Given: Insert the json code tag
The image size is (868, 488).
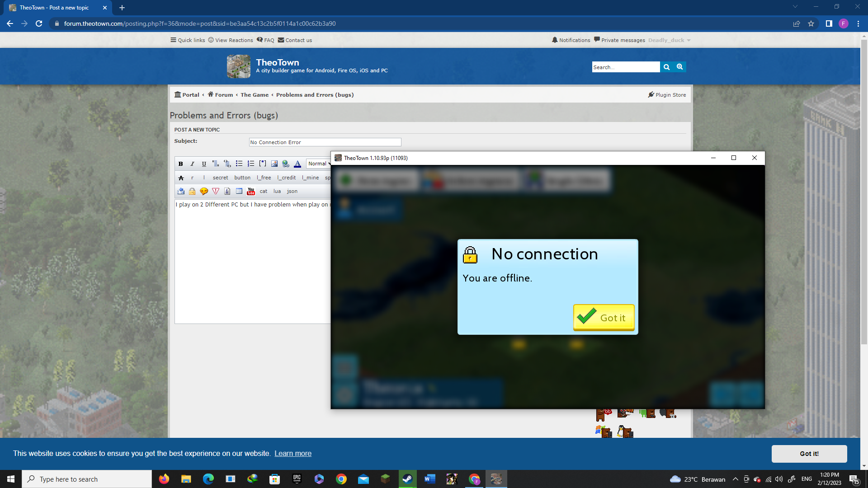Looking at the screenshot, I should (292, 191).
